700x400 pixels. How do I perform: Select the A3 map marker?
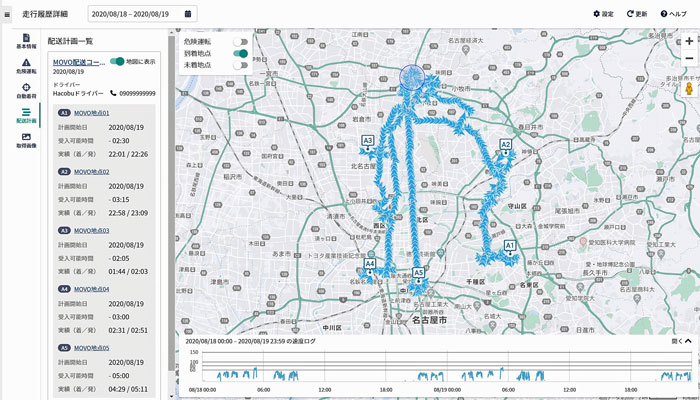(367, 143)
